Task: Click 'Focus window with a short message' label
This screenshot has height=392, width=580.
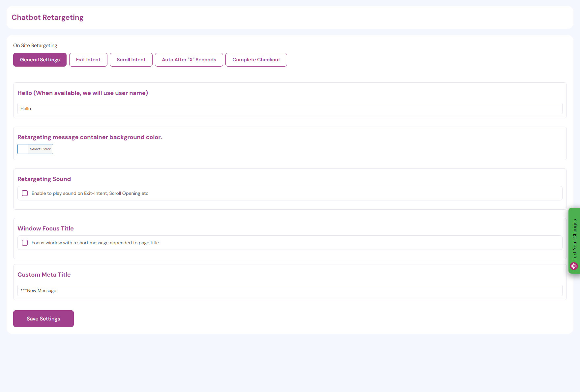Action: 95,243
